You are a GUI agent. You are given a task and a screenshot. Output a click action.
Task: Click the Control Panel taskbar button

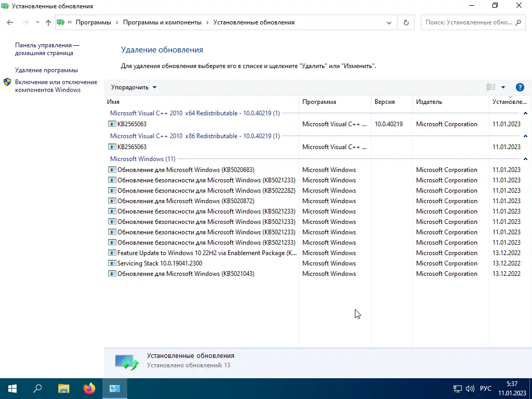coord(115,389)
